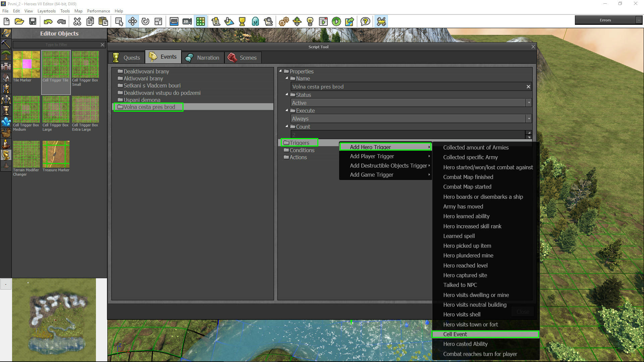The image size is (644, 362).
Task: Select Talked to NPC trigger option
Action: click(x=485, y=285)
